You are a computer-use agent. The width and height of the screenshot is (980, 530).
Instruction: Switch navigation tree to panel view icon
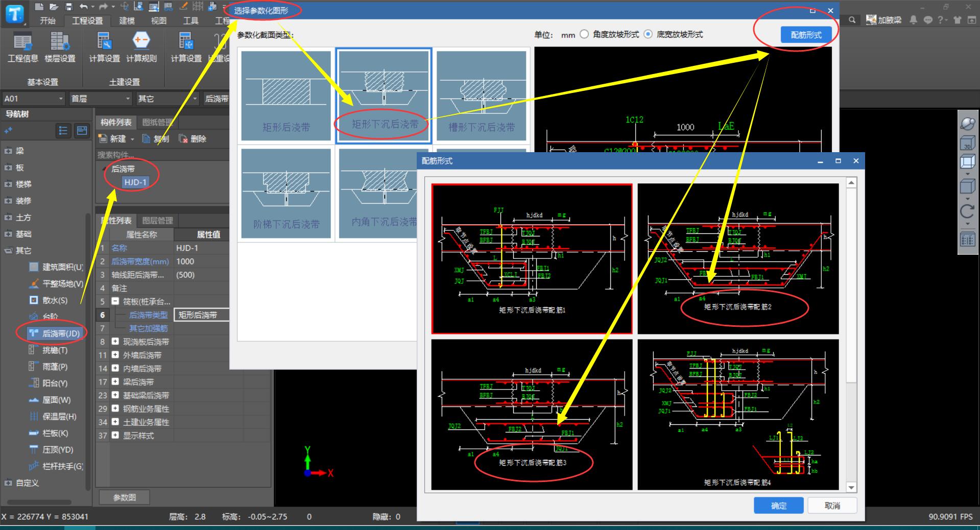point(82,131)
